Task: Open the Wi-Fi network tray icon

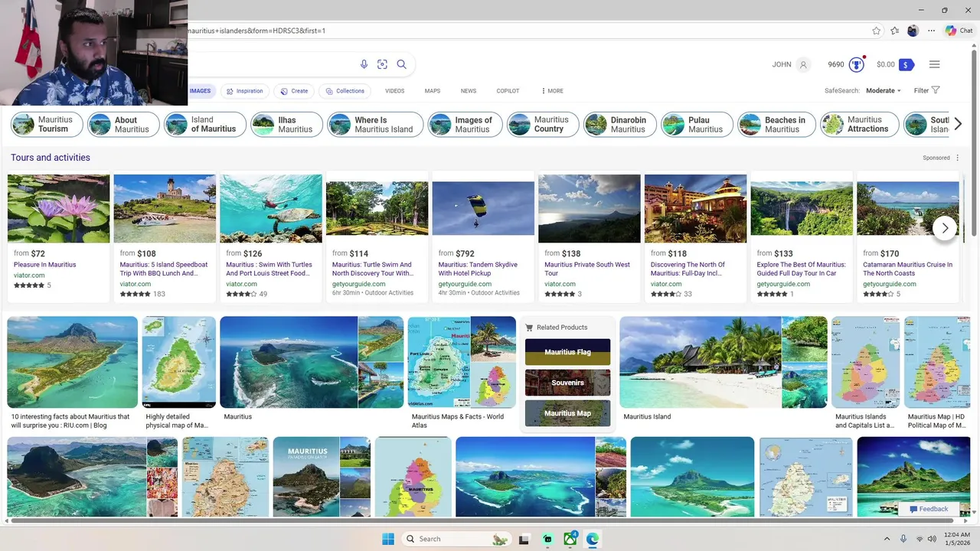Action: 920,539
